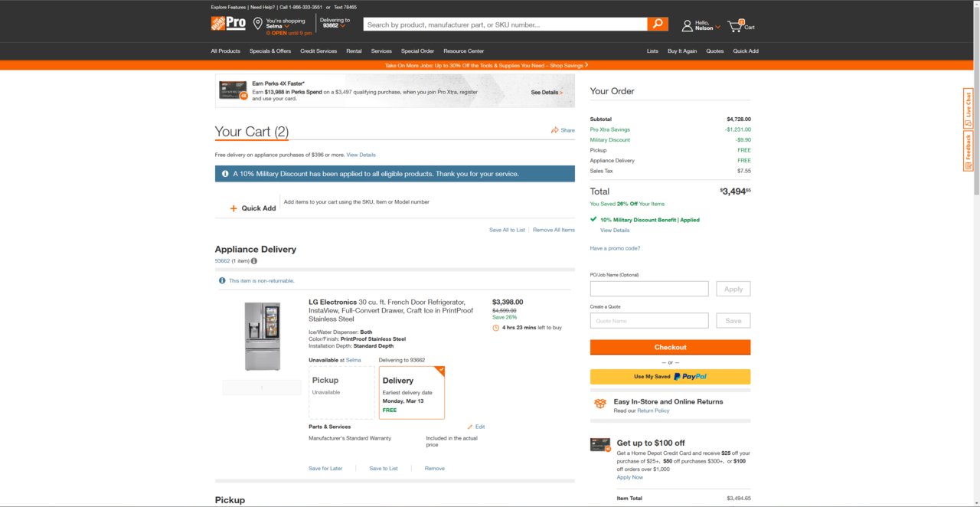Select the Delivery fulfillment option card
Viewport: 980px width, 507px height.
click(412, 392)
